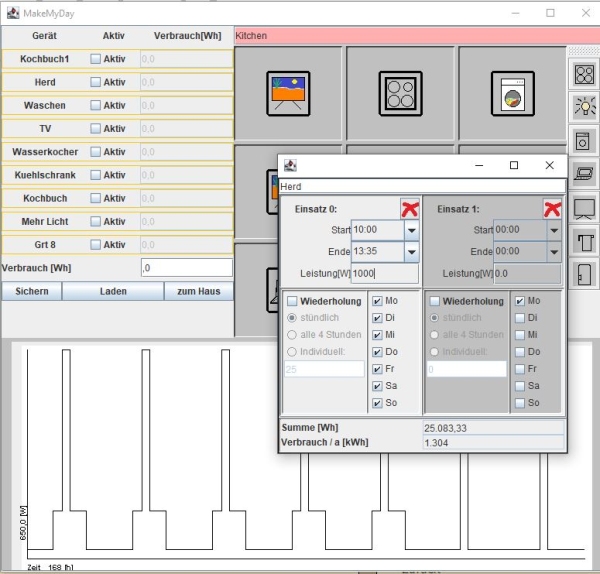Toggle Wiederholung checkbox in Einsatz 1
Viewport: 600px width, 574px height.
click(434, 301)
